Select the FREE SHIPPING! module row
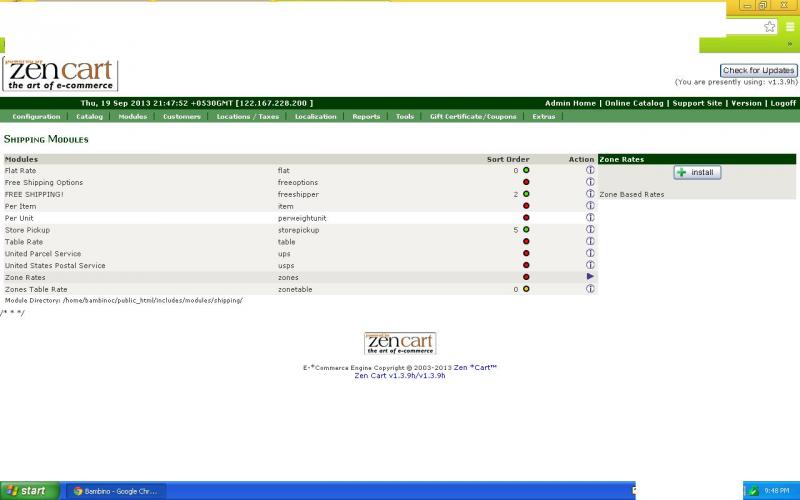800x500 pixels. (x=301, y=194)
